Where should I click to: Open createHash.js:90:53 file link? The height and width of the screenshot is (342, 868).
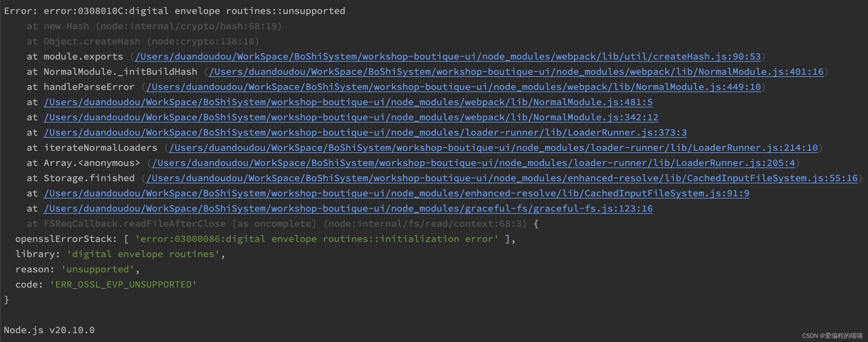[x=448, y=57]
